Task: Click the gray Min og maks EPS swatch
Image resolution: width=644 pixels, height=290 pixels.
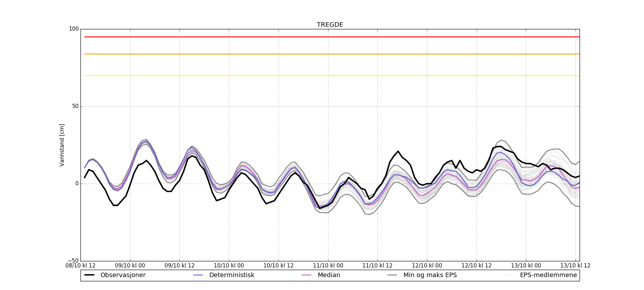Action: pyautogui.click(x=392, y=275)
